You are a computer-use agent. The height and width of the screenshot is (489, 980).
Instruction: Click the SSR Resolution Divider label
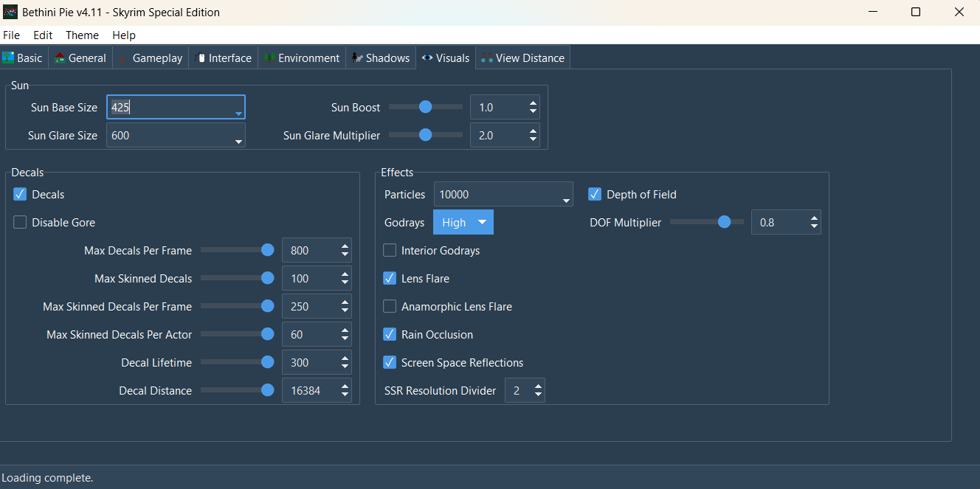(441, 391)
